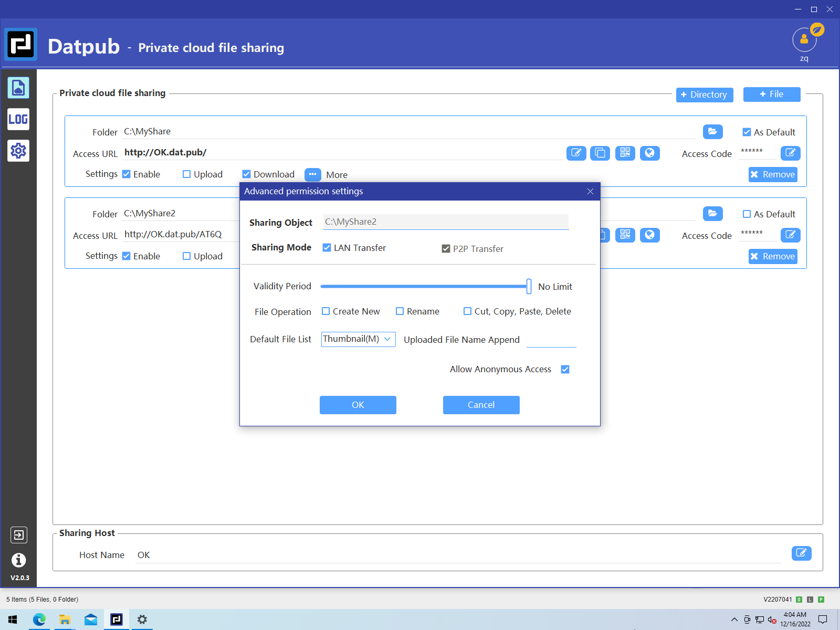840x630 pixels.
Task: Click the settings gear on taskbar
Action: pyautogui.click(x=142, y=619)
